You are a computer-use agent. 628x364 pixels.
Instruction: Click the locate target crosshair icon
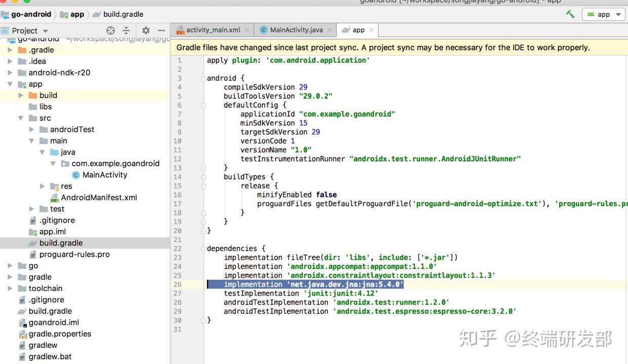(x=110, y=30)
